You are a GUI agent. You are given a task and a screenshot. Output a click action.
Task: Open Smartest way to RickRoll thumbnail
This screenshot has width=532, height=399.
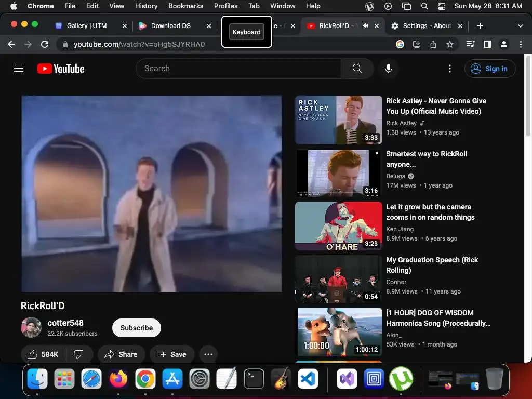(339, 172)
